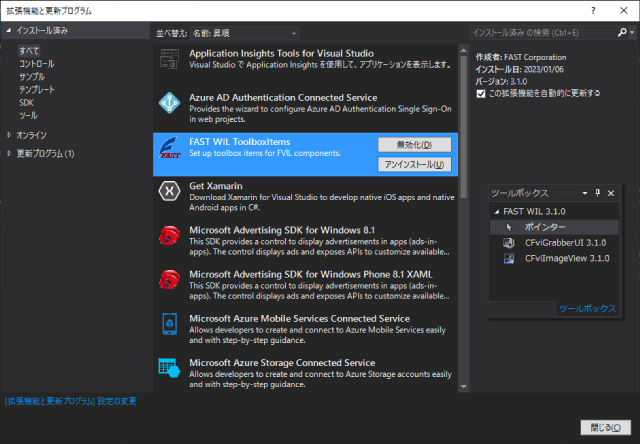
Task: Select the コントロール category
Action: click(37, 64)
